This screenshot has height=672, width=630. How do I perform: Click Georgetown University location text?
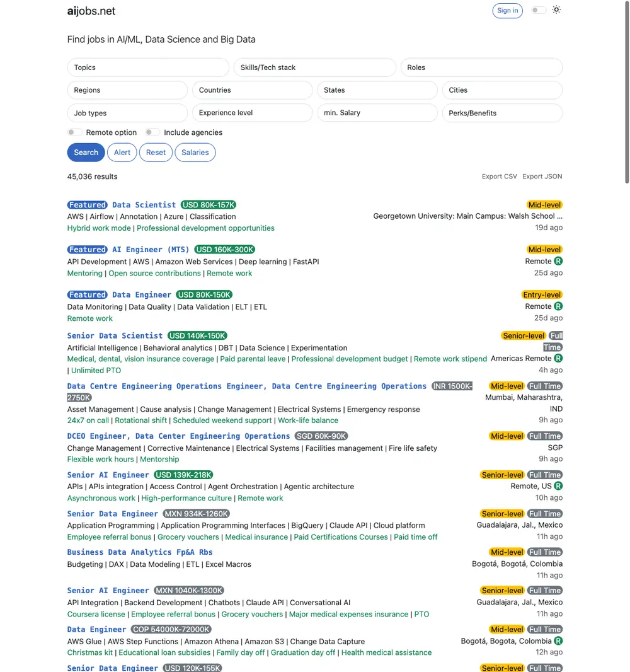(x=467, y=216)
